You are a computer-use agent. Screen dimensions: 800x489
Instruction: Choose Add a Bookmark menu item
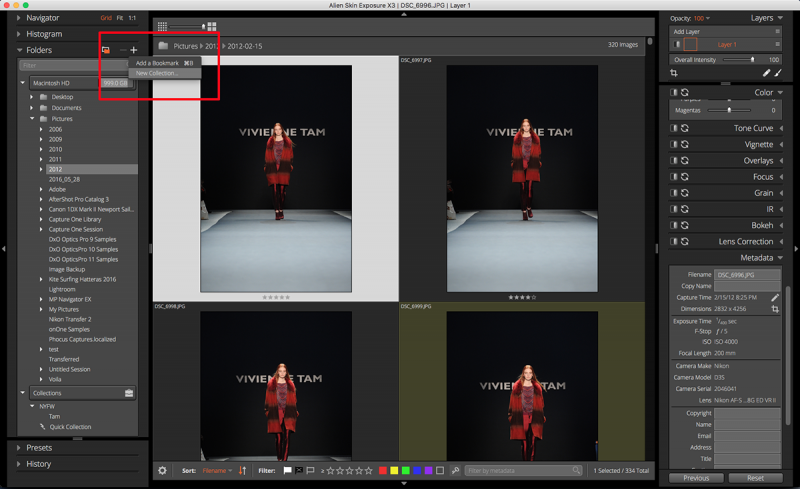pyautogui.click(x=164, y=63)
